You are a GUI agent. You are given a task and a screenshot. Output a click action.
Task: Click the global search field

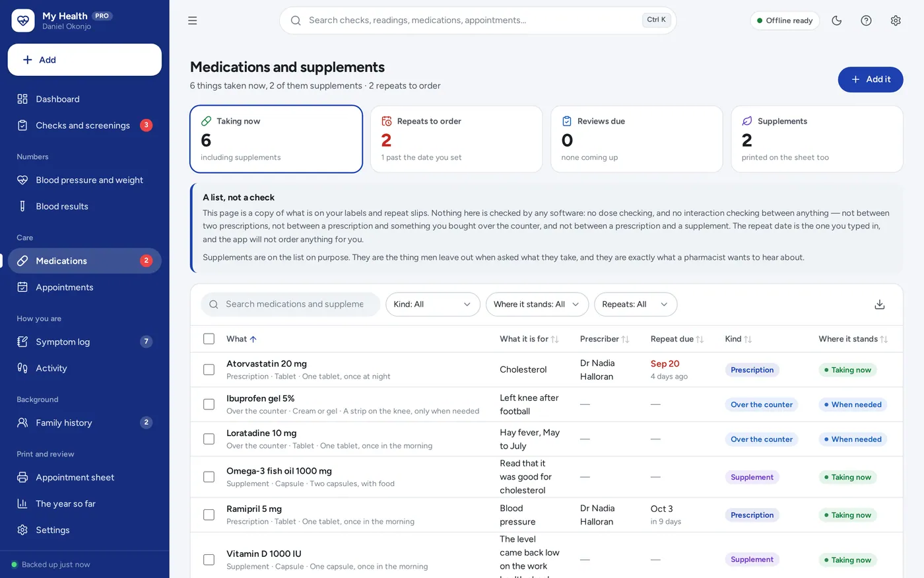coord(478,20)
